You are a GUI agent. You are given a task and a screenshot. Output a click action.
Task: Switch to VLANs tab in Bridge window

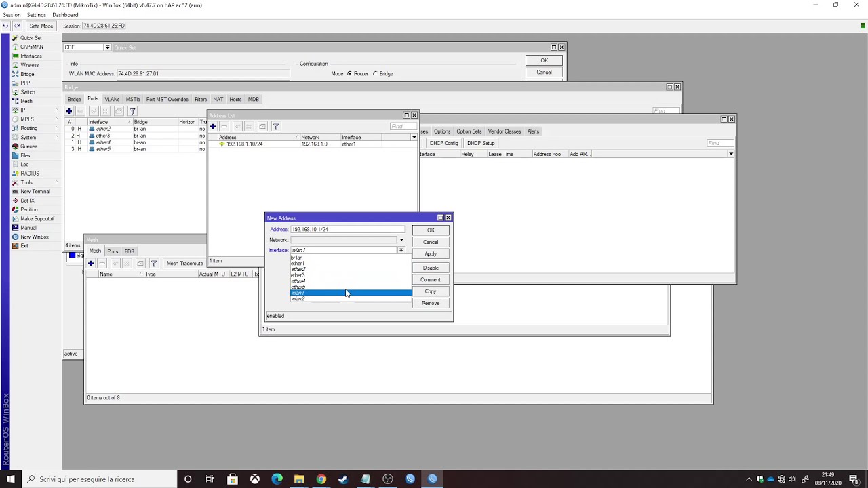[112, 99]
